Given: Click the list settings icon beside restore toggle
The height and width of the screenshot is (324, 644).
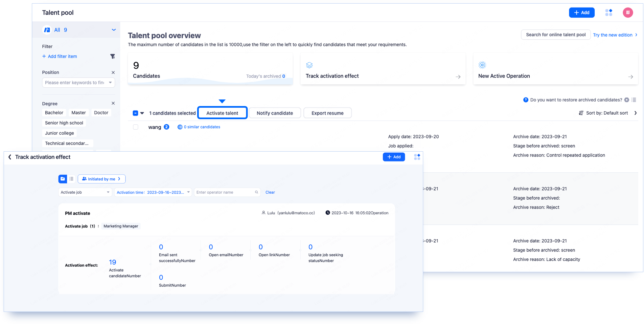Looking at the screenshot, I should (x=634, y=100).
